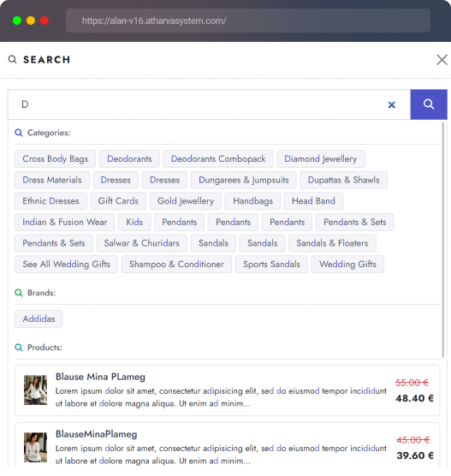Open the Deodorants Combopack category
This screenshot has height=476, width=451.
(218, 158)
